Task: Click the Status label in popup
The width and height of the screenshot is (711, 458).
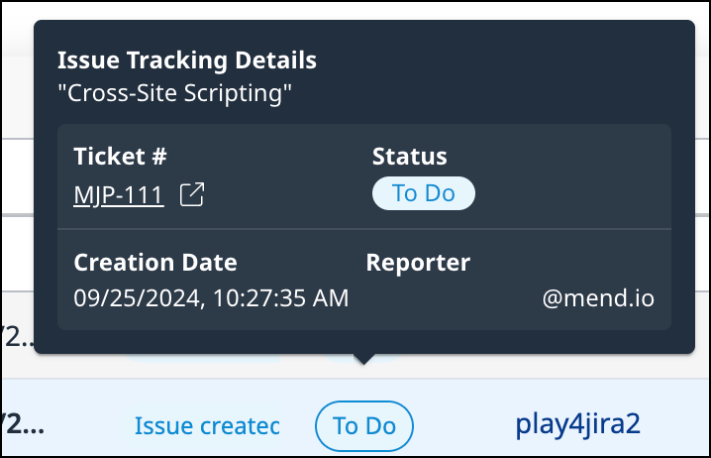Action: pyautogui.click(x=409, y=156)
